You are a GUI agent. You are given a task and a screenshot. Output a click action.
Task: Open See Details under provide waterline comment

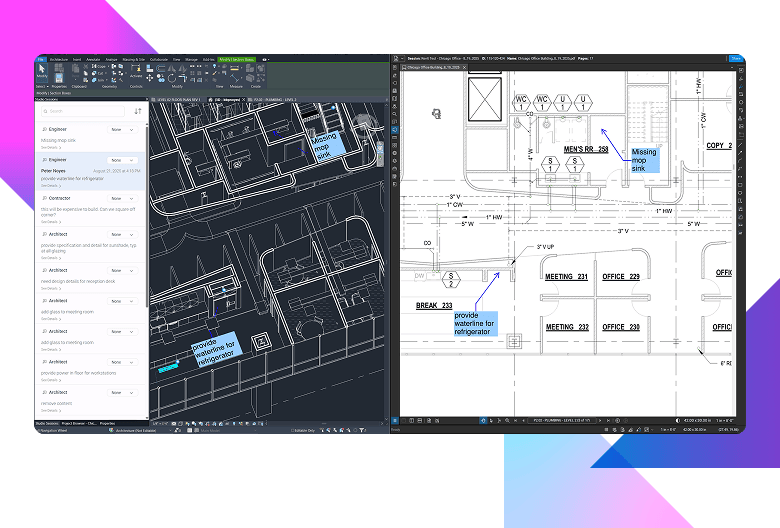(x=51, y=186)
